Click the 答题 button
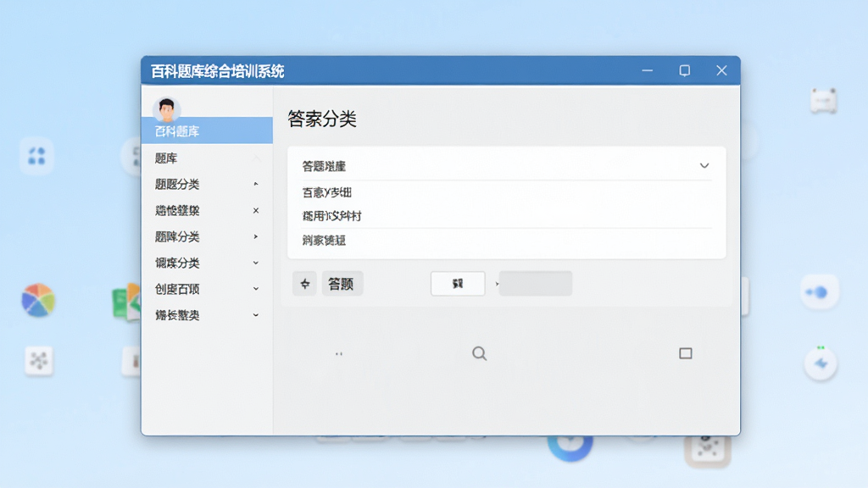This screenshot has height=488, width=868. tap(342, 284)
